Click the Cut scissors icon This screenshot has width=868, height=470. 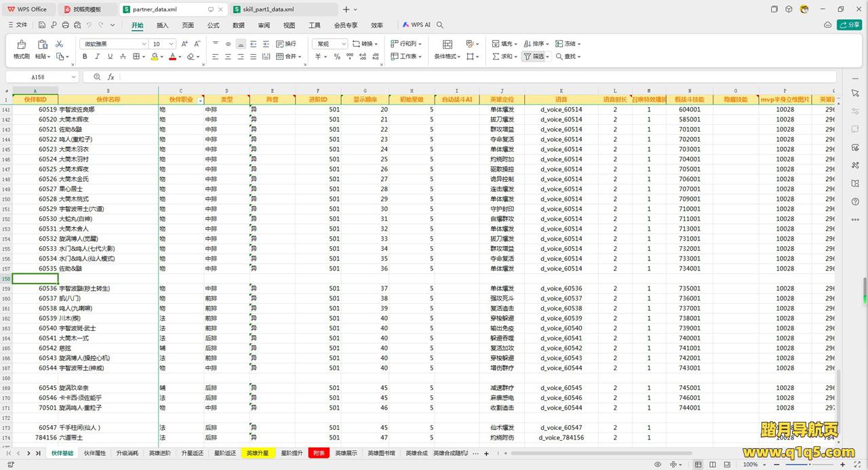[x=59, y=44]
